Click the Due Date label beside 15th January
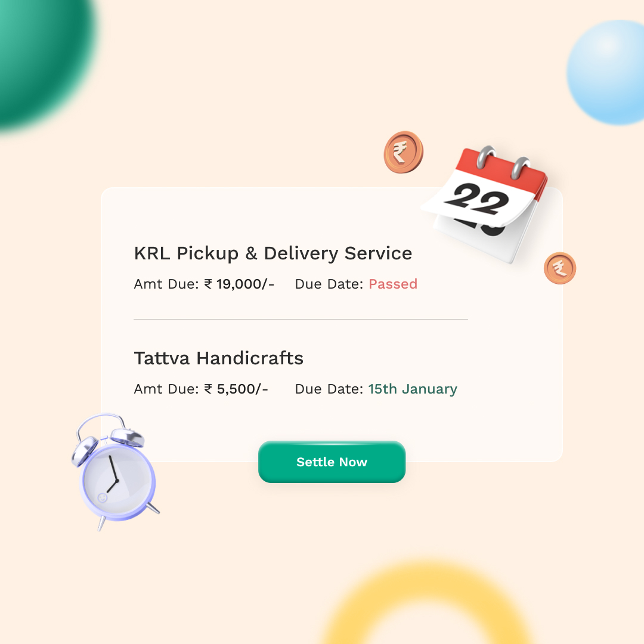Screen dimensions: 644x644 (x=329, y=389)
